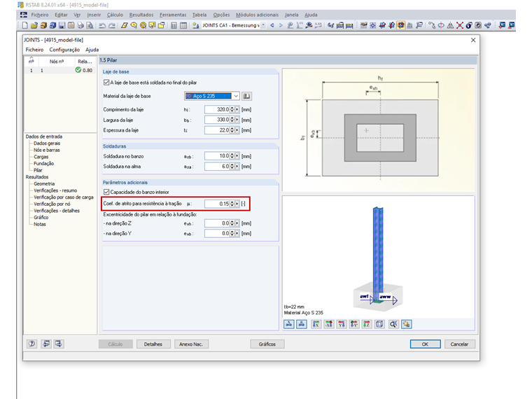Select 'Notas' tree item
The image size is (532, 399).
[40, 224]
